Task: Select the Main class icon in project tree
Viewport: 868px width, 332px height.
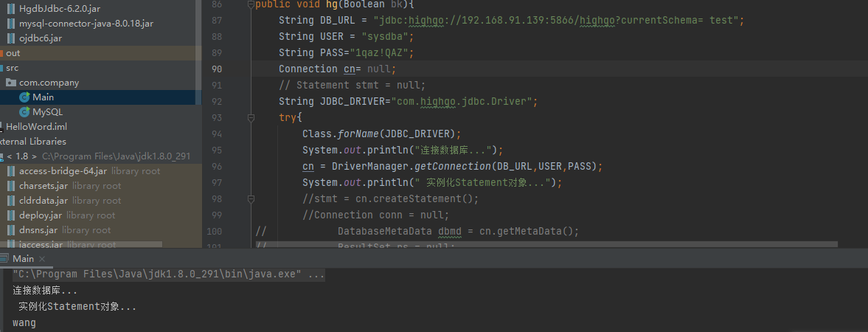Action: (24, 97)
